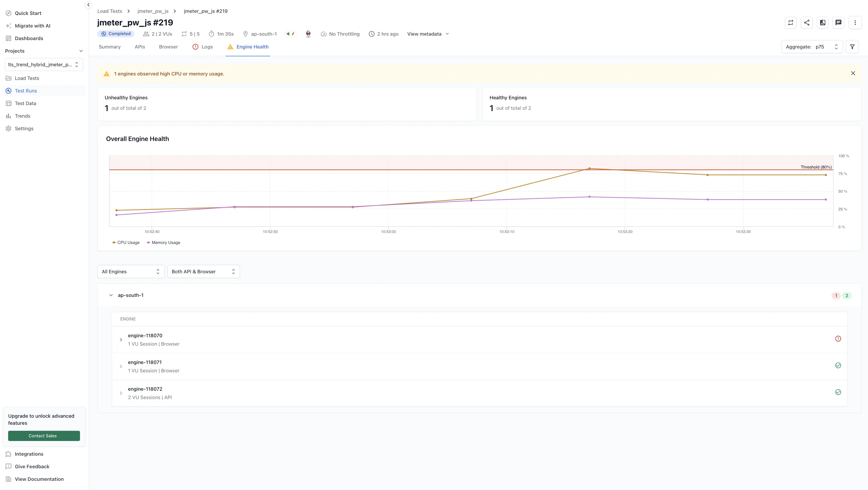868x490 pixels.
Task: Click the '1m 35s' duration text
Action: pos(225,34)
